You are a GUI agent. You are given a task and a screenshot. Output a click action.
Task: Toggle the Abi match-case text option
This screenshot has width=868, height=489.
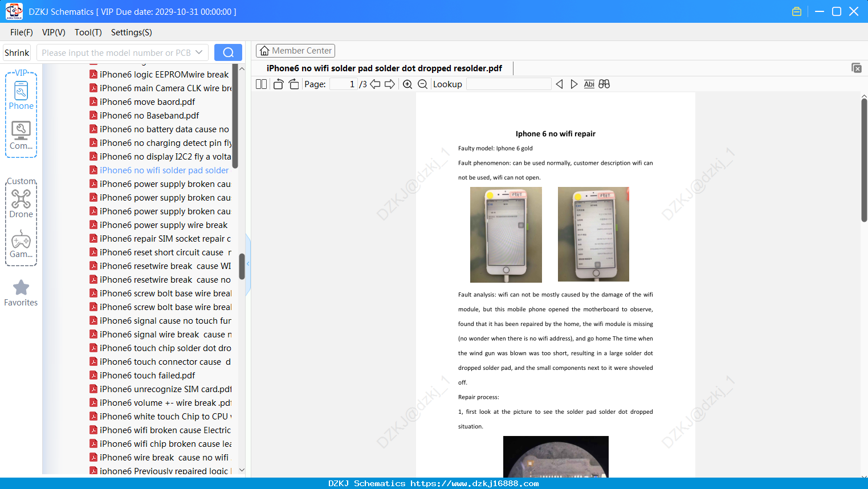(x=589, y=84)
